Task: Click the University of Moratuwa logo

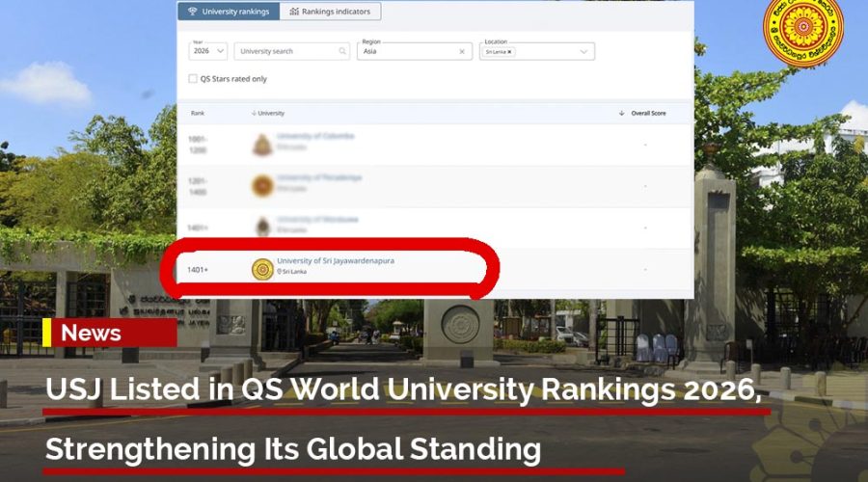Action: 261,228
